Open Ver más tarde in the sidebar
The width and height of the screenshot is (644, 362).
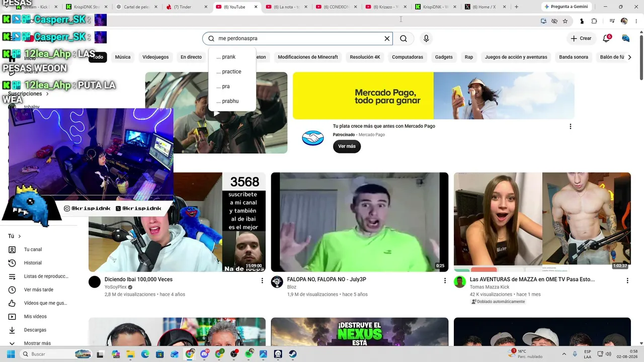[x=40, y=290]
